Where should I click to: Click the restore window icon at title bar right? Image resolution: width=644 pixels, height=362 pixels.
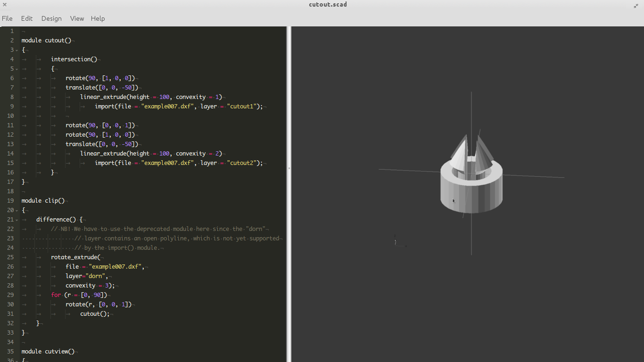[x=636, y=6]
